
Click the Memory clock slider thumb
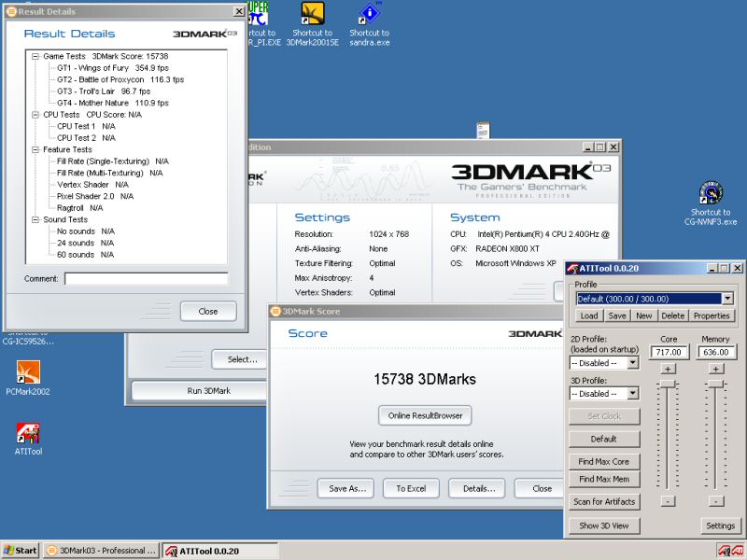tap(715, 385)
